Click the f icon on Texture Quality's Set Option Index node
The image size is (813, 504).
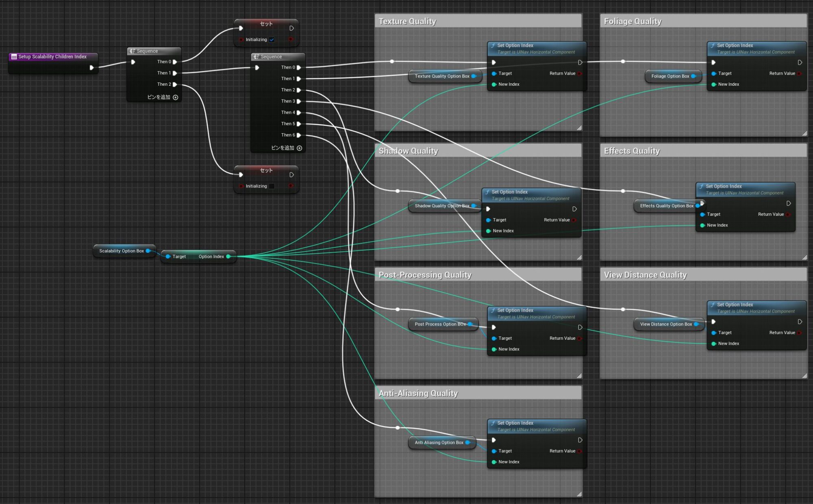point(493,45)
